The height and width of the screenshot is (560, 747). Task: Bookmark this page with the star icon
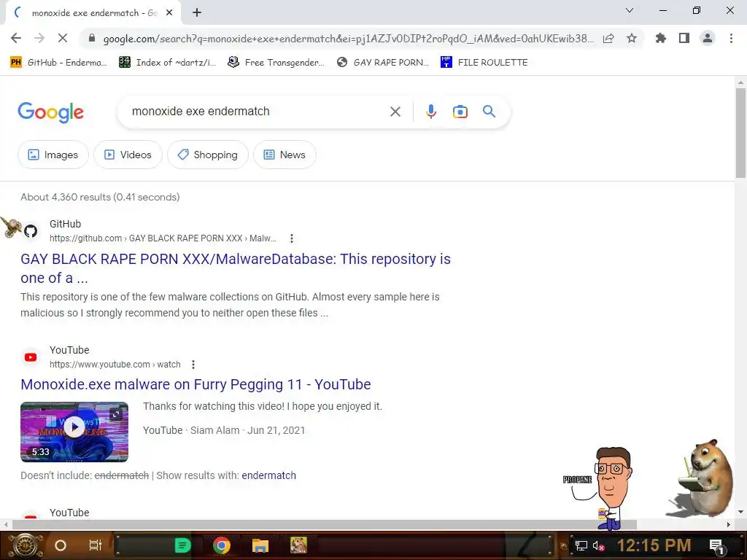click(632, 38)
